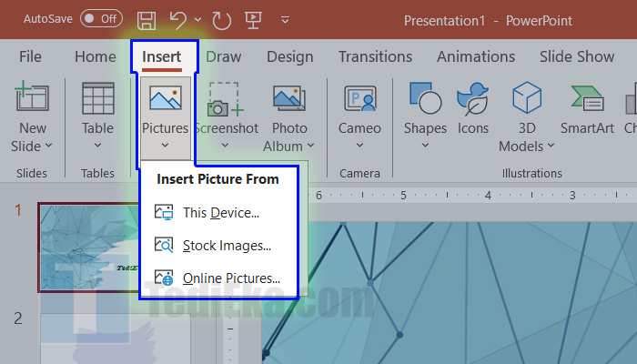Click the horizontal ruler
The width and height of the screenshot is (637, 364).
click(472, 196)
